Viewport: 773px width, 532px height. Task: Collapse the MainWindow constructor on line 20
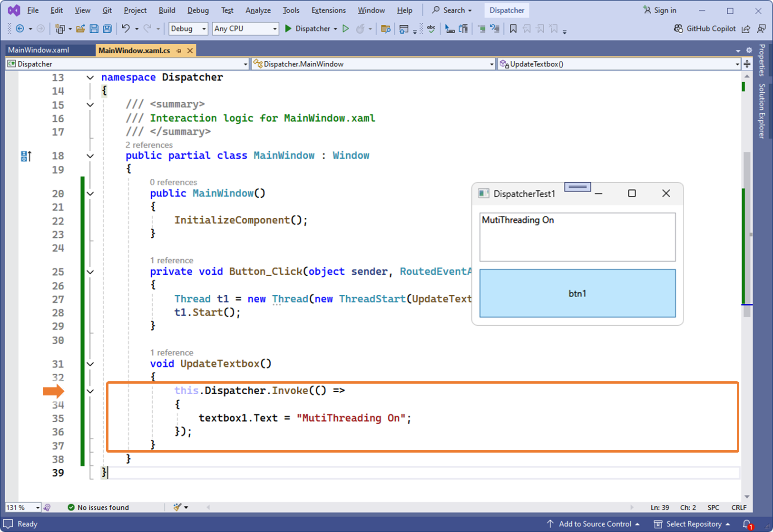[90, 193]
